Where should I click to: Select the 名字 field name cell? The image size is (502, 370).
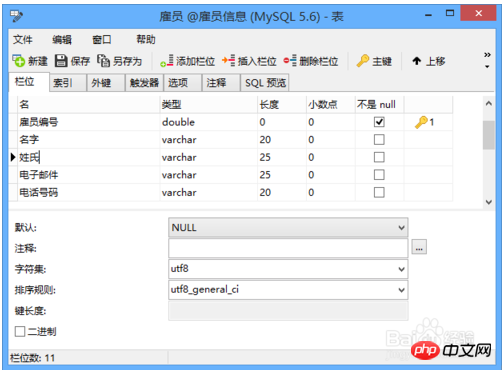click(88, 140)
